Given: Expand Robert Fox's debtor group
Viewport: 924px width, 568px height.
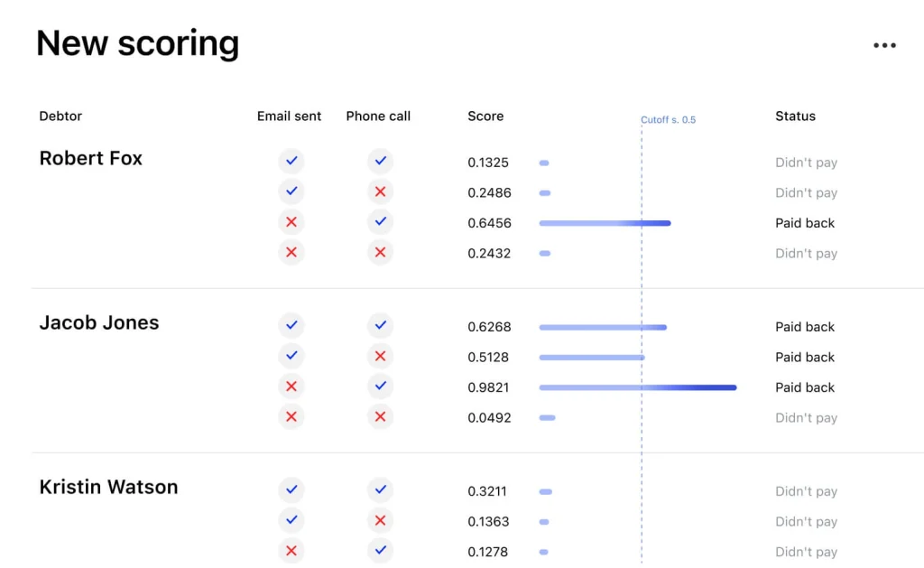Looking at the screenshot, I should tap(90, 158).
